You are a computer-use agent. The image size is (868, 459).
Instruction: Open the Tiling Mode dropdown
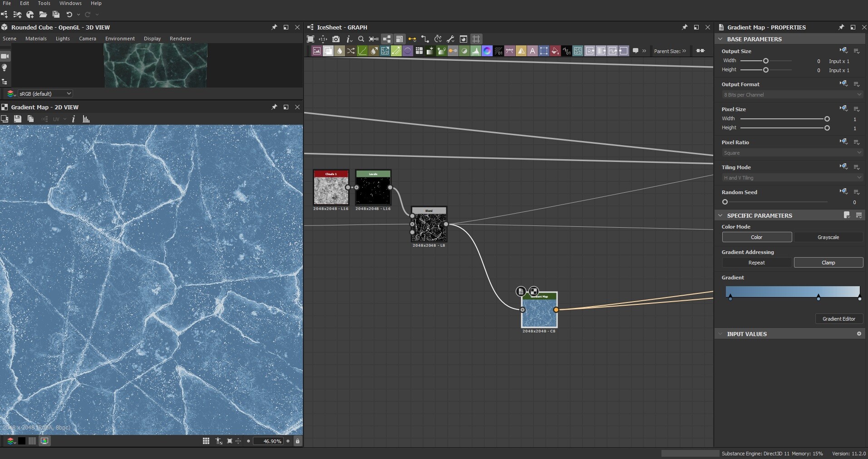pyautogui.click(x=792, y=178)
